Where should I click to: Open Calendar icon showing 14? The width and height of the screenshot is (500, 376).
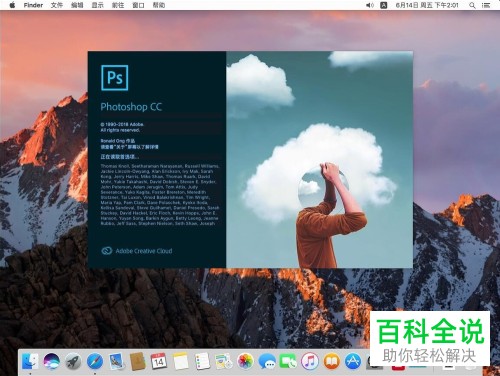coord(159,362)
